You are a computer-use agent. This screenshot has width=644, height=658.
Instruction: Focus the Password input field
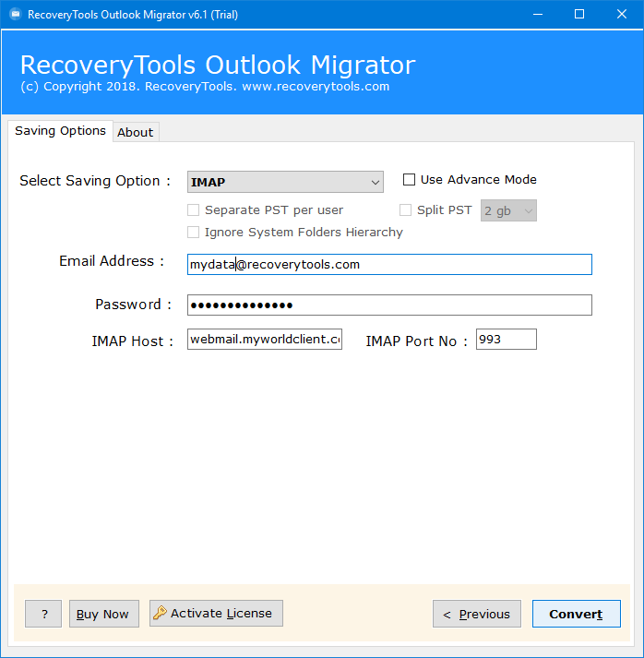point(389,305)
